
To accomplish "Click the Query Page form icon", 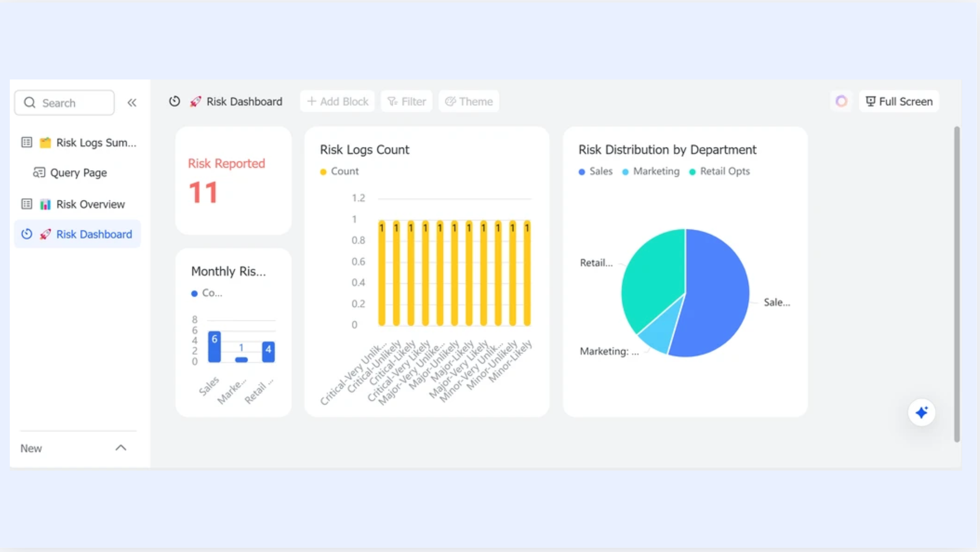I will 39,173.
